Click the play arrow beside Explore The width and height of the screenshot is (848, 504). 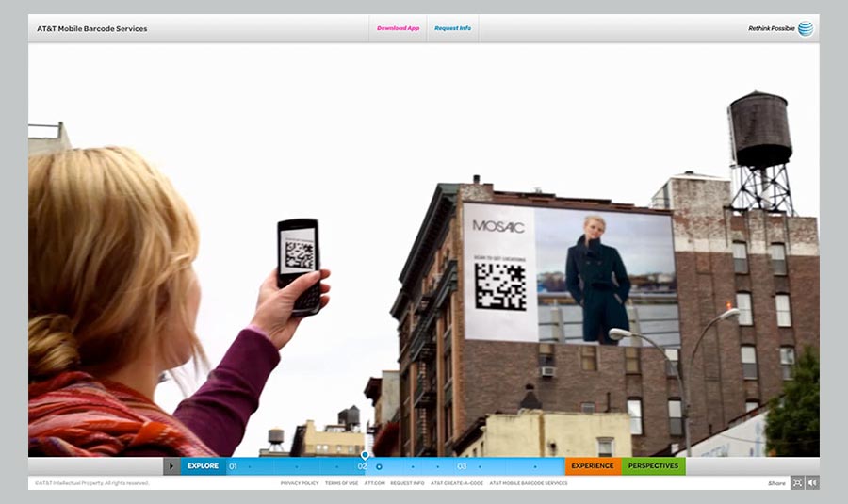click(171, 465)
